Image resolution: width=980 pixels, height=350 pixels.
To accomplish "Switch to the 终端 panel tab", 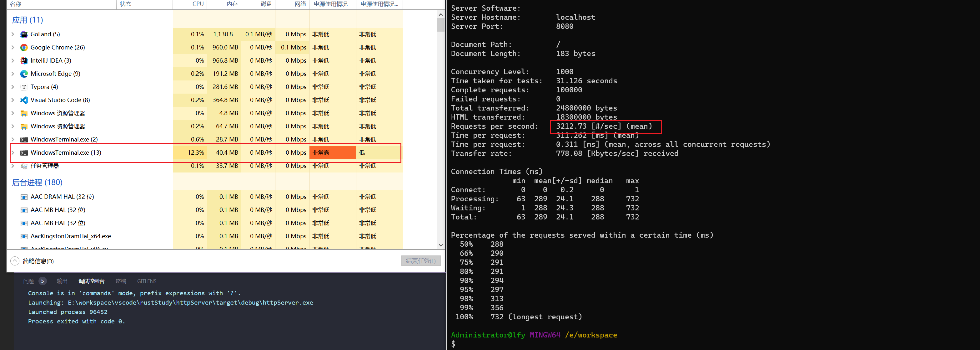I will pos(121,281).
